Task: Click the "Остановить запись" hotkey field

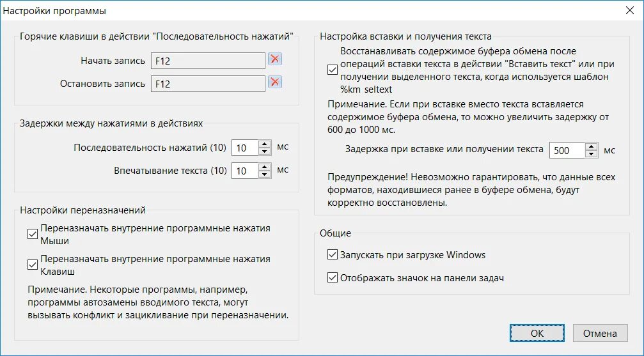Action: [208, 84]
